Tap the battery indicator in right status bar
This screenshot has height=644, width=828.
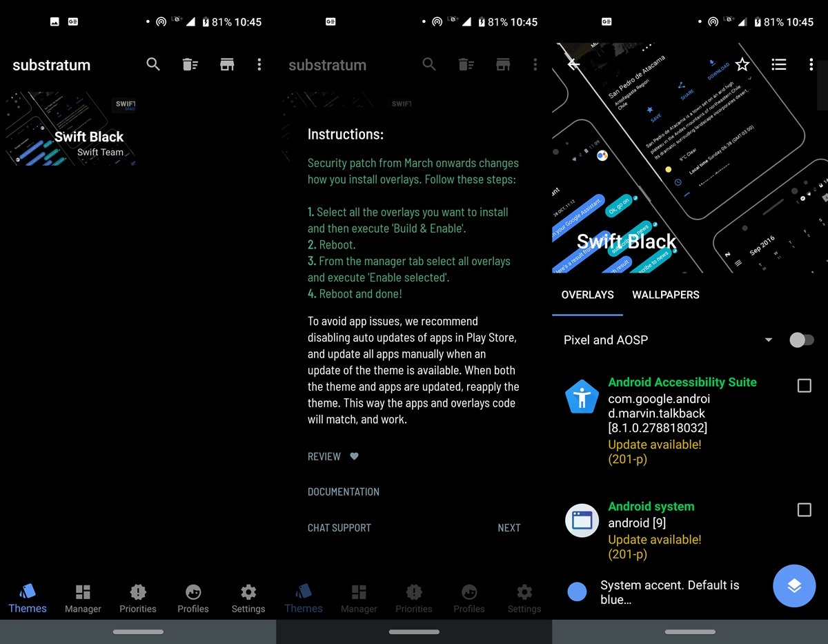(x=757, y=21)
